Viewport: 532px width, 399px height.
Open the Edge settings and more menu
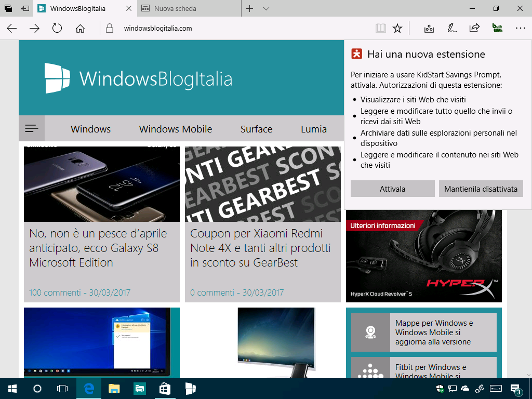[520, 28]
